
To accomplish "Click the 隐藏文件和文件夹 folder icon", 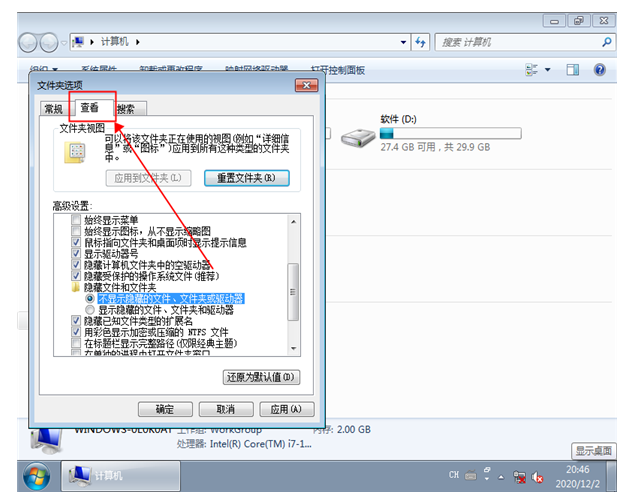I will [76, 287].
